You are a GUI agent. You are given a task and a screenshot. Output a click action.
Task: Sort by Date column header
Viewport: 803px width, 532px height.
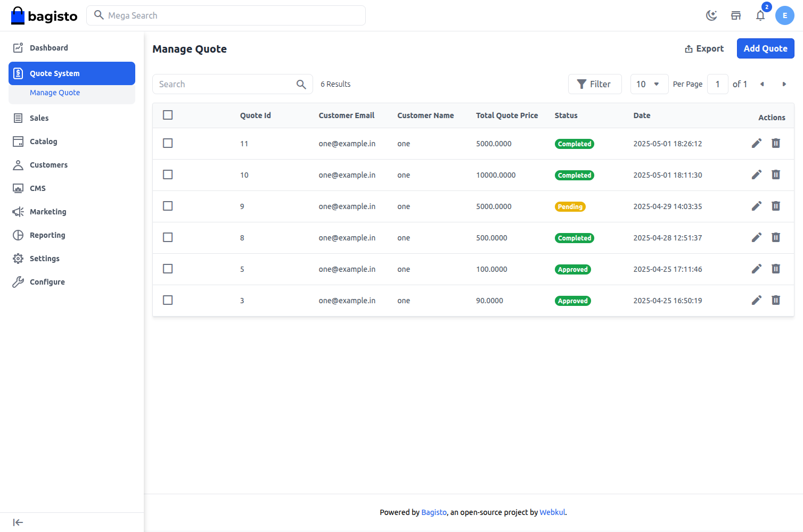click(x=642, y=115)
